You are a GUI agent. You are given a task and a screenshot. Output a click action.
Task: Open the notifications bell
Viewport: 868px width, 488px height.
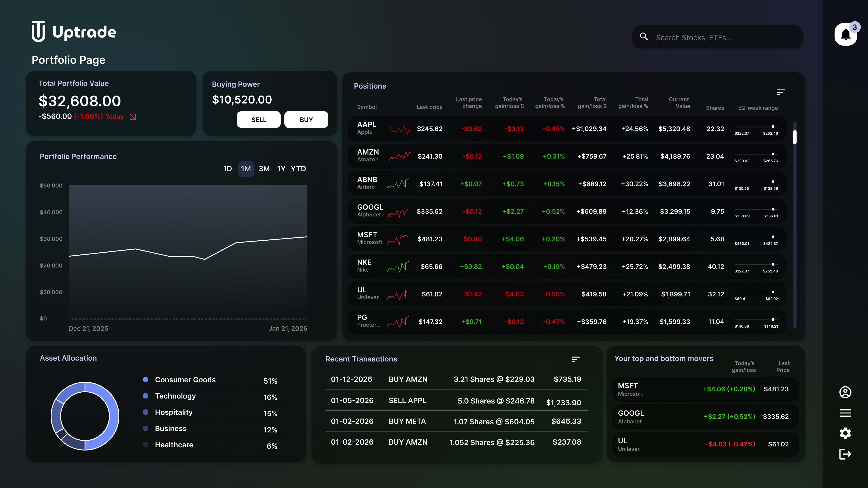(846, 34)
